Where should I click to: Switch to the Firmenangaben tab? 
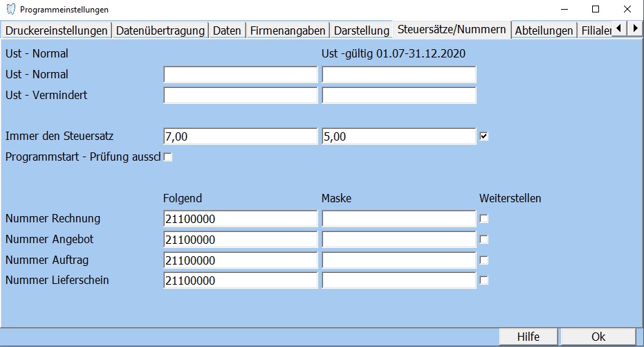click(x=287, y=30)
